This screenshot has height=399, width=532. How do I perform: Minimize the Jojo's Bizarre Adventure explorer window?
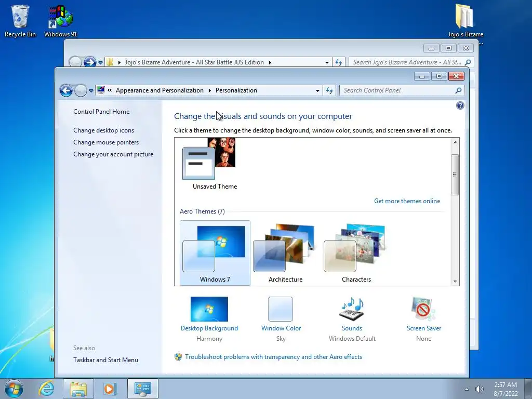click(431, 48)
